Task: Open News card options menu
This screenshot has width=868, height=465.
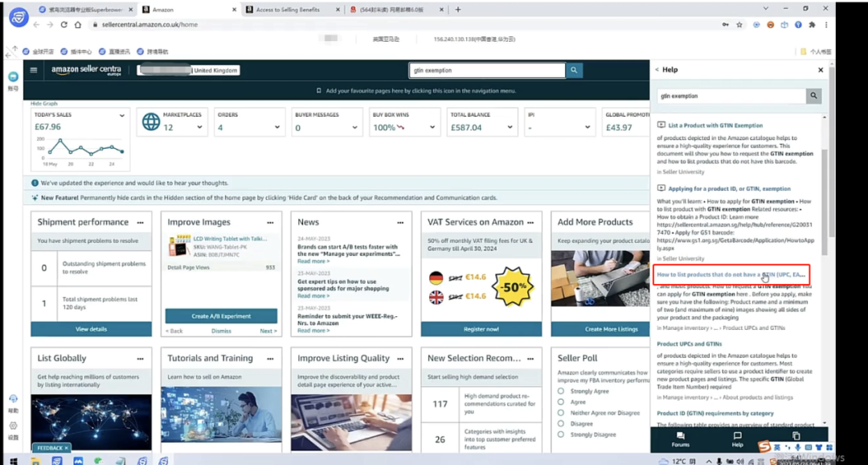Action: pos(400,222)
